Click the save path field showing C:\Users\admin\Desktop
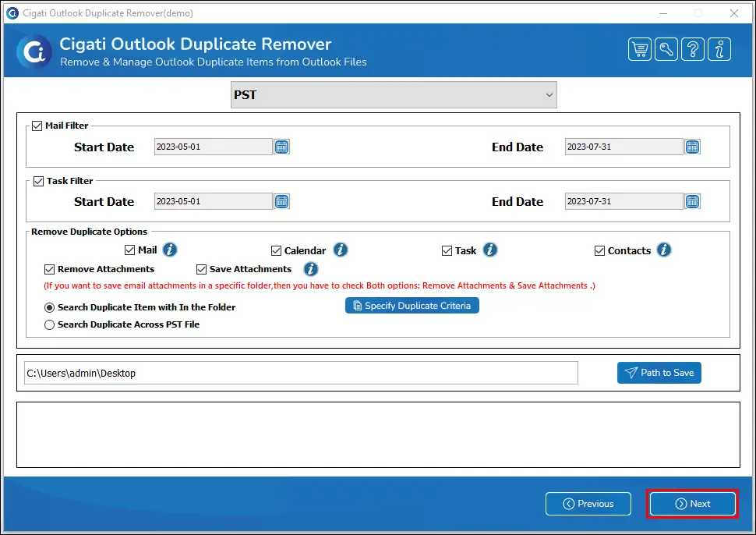 [x=301, y=373]
